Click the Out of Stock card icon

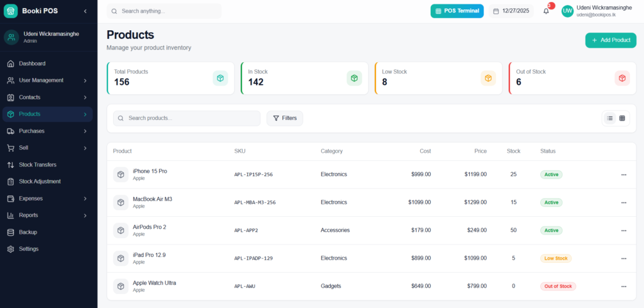(x=622, y=78)
